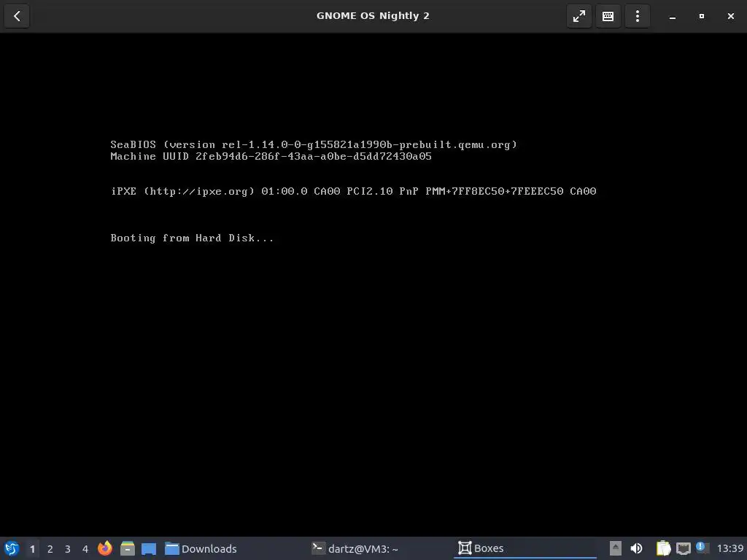
Task: Click the iPXE line in the VM display
Action: tap(354, 192)
